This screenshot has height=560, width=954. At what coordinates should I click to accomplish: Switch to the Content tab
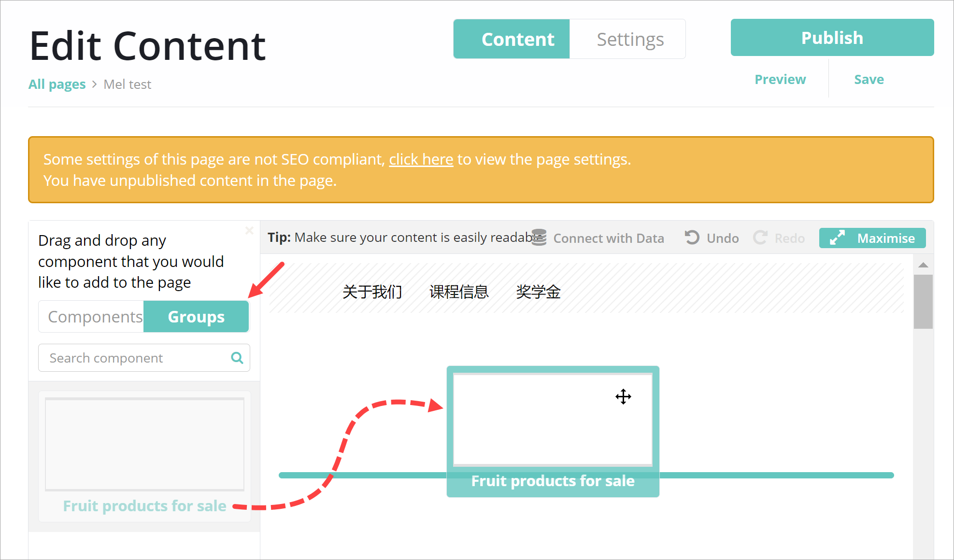[x=517, y=39]
